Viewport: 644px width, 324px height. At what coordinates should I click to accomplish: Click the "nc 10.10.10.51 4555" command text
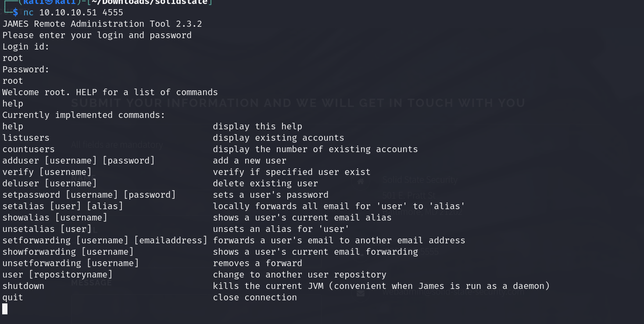click(x=73, y=12)
